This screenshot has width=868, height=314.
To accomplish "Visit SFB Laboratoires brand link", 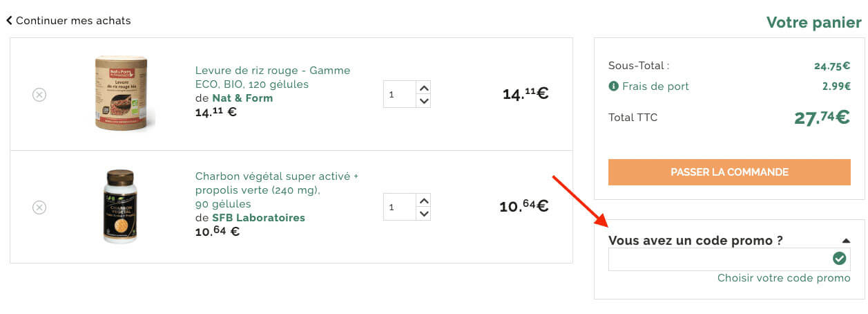I will 258,218.
